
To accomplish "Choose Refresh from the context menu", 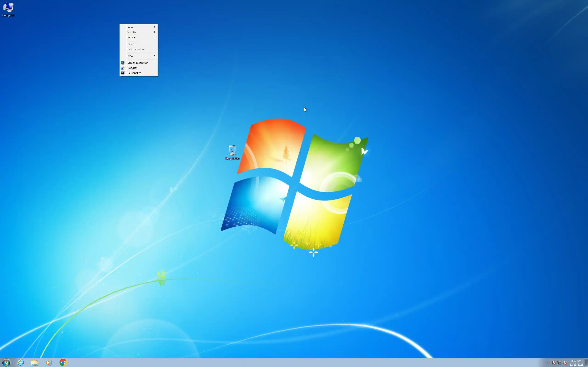I will point(132,37).
